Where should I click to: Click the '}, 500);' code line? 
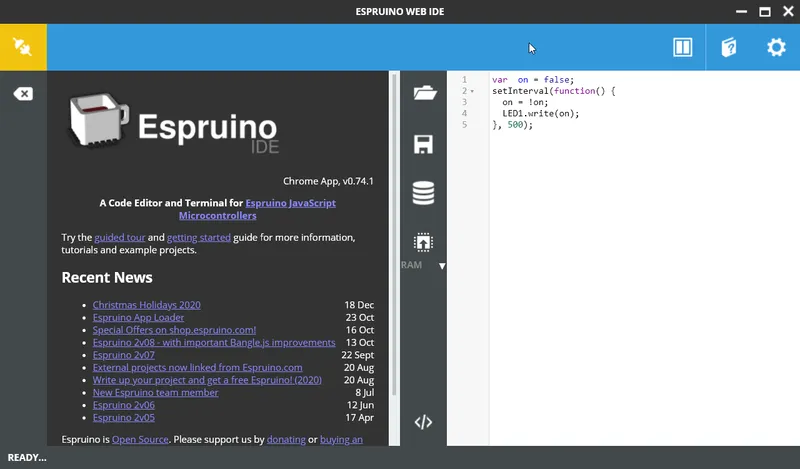[512, 125]
